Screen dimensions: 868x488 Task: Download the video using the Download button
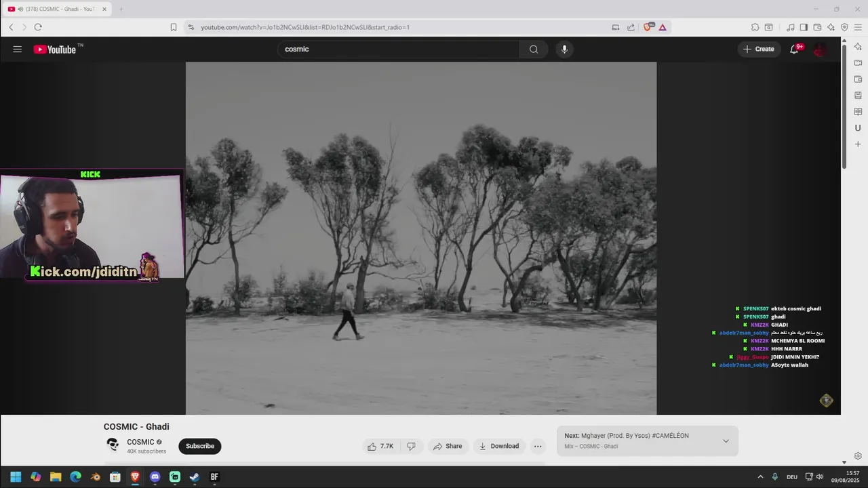(499, 446)
